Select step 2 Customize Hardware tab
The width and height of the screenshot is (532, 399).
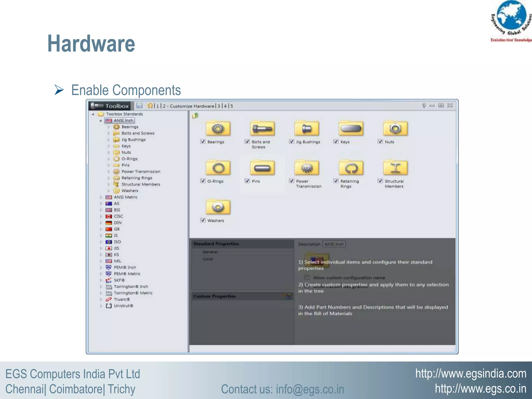point(189,106)
